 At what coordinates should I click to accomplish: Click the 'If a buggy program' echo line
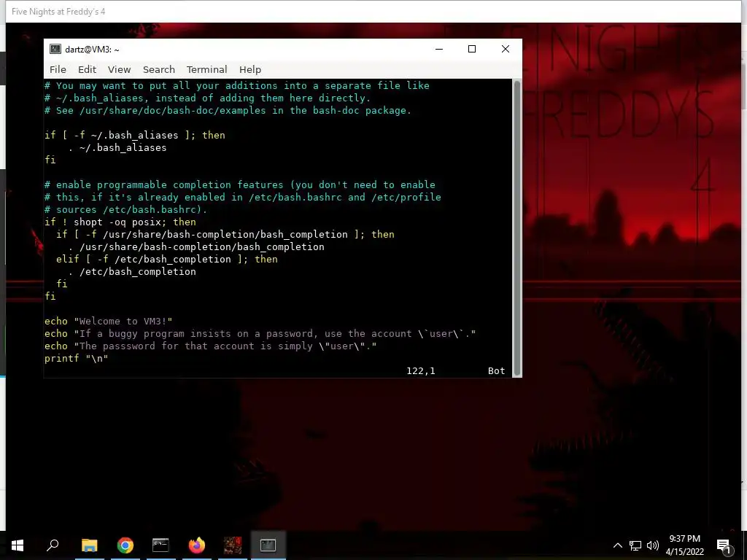click(x=260, y=333)
